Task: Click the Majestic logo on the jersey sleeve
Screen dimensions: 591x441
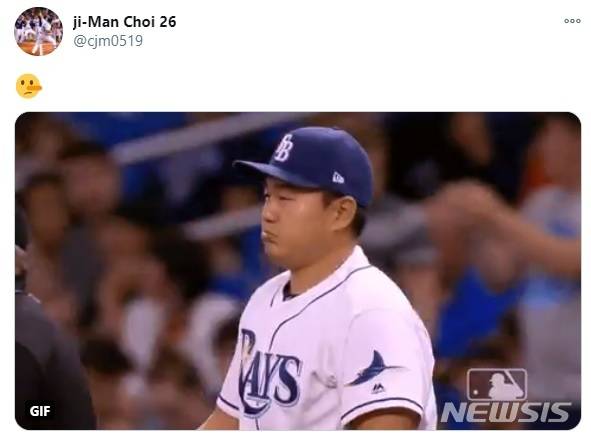Action: click(378, 387)
